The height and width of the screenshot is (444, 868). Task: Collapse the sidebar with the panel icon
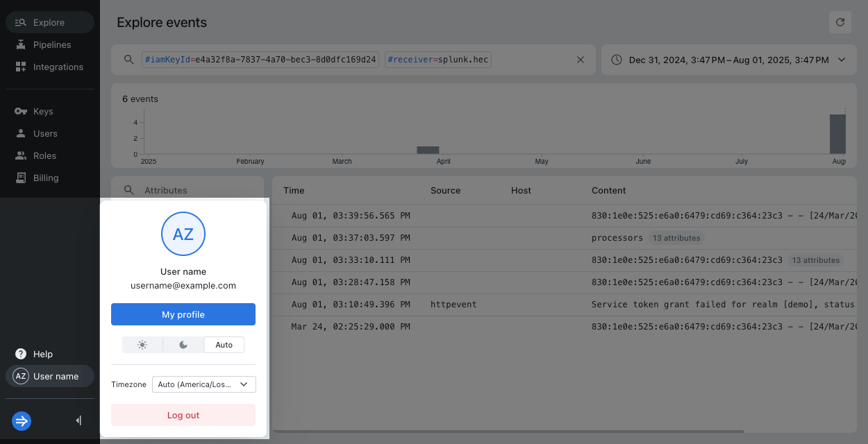coord(78,420)
